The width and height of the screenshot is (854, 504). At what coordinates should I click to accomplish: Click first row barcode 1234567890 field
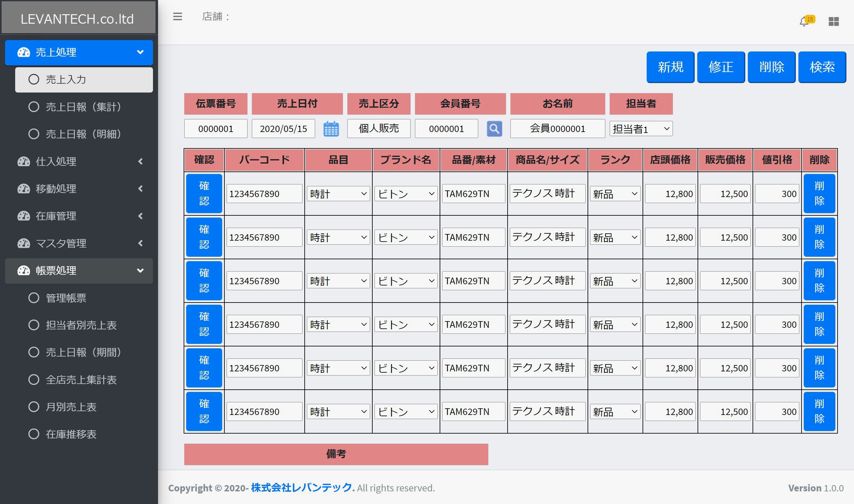265,194
